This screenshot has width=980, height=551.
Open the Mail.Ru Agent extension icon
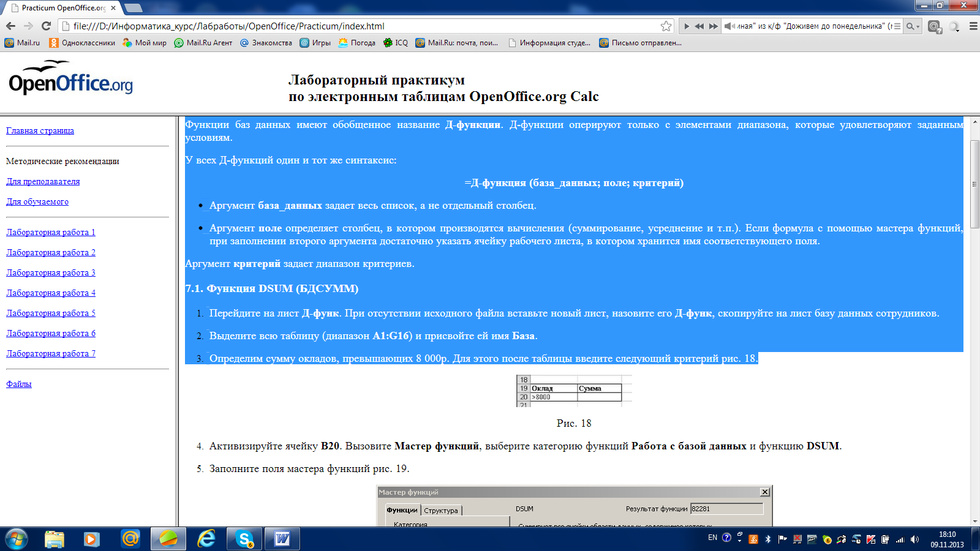tap(935, 26)
